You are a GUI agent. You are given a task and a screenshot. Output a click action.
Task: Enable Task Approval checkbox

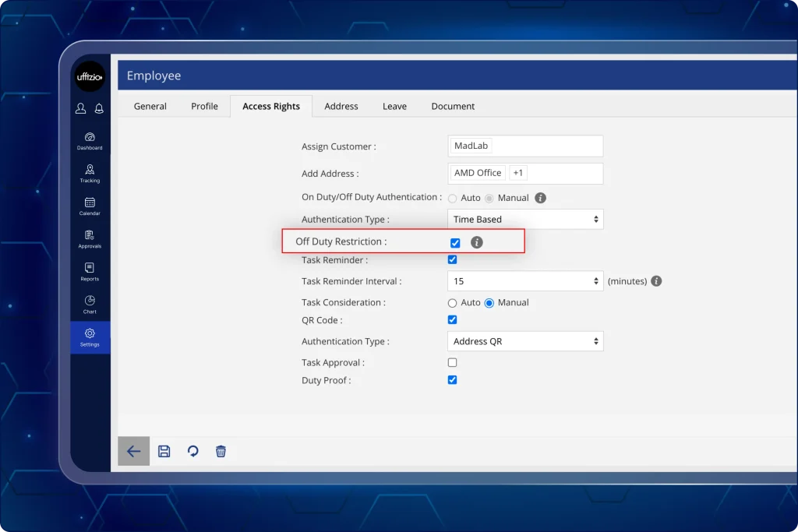click(452, 362)
